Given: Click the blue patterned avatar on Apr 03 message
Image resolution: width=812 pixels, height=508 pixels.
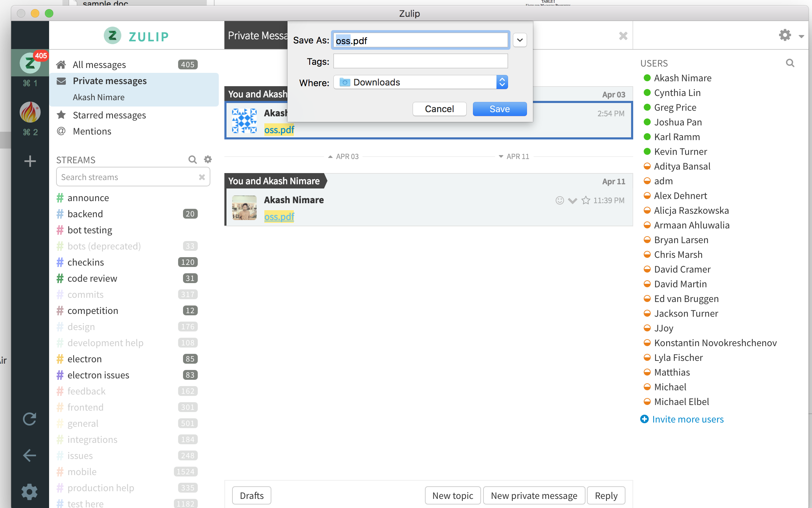Looking at the screenshot, I should [244, 121].
